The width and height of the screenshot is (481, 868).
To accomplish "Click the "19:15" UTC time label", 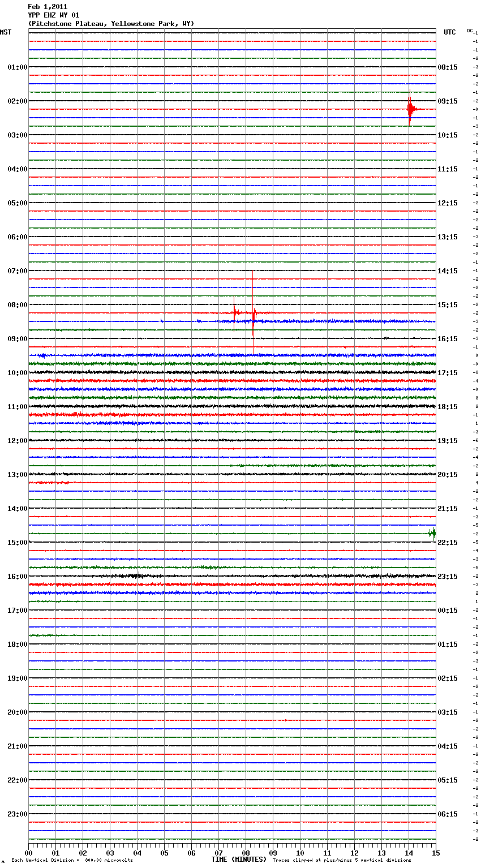I will 448,441.
